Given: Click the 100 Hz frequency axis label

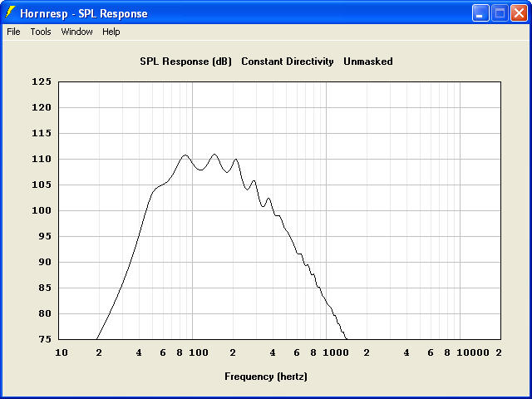Looking at the screenshot, I should 199,352.
